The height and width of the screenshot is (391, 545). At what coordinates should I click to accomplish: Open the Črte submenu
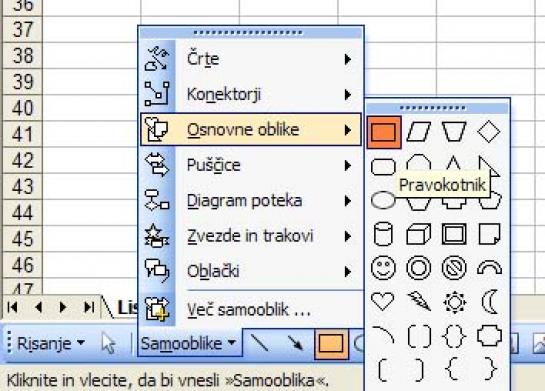tap(251, 59)
